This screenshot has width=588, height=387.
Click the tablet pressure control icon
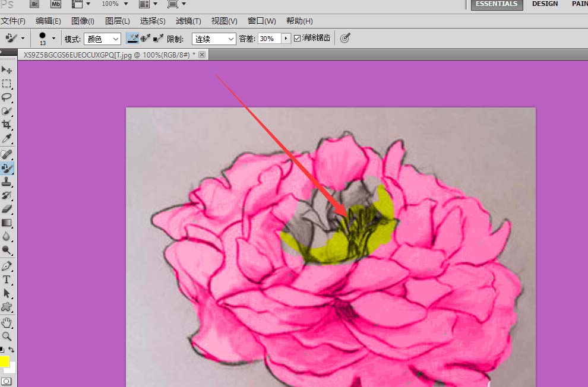(345, 38)
